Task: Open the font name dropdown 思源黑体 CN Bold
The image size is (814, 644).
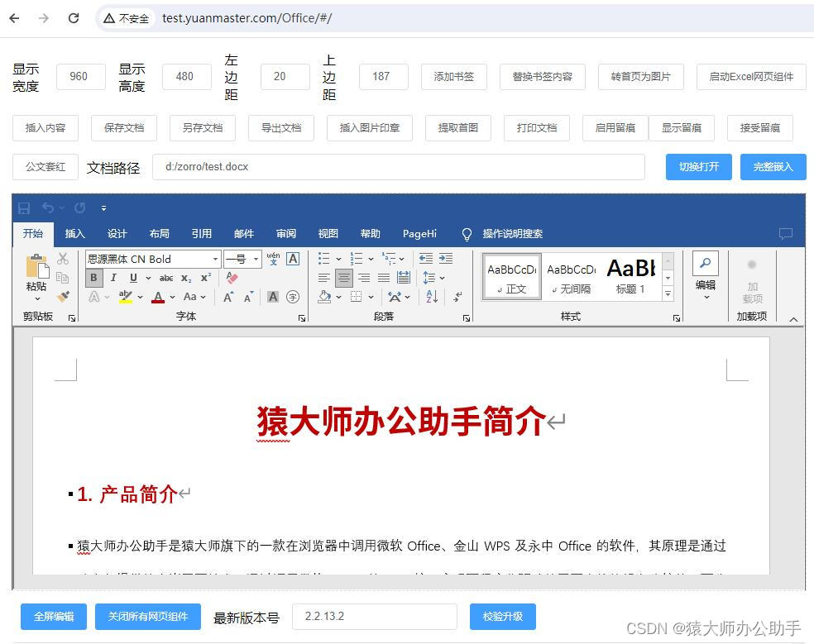Action: click(214, 259)
